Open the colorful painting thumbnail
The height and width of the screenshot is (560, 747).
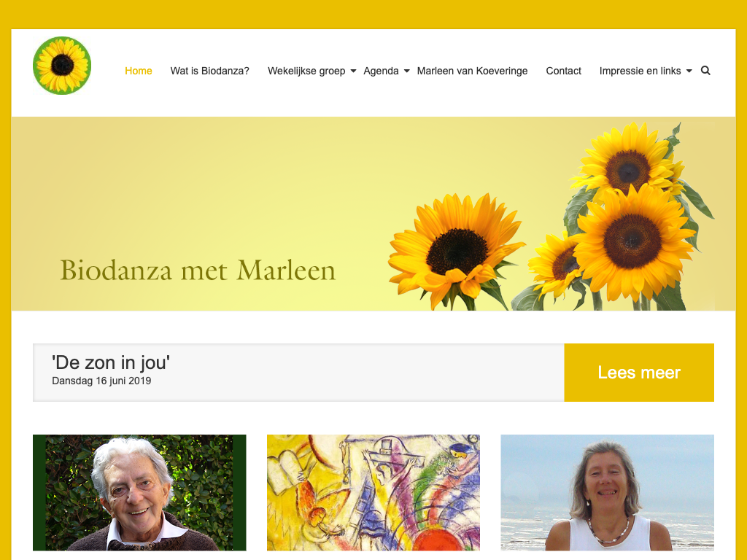tap(373, 492)
